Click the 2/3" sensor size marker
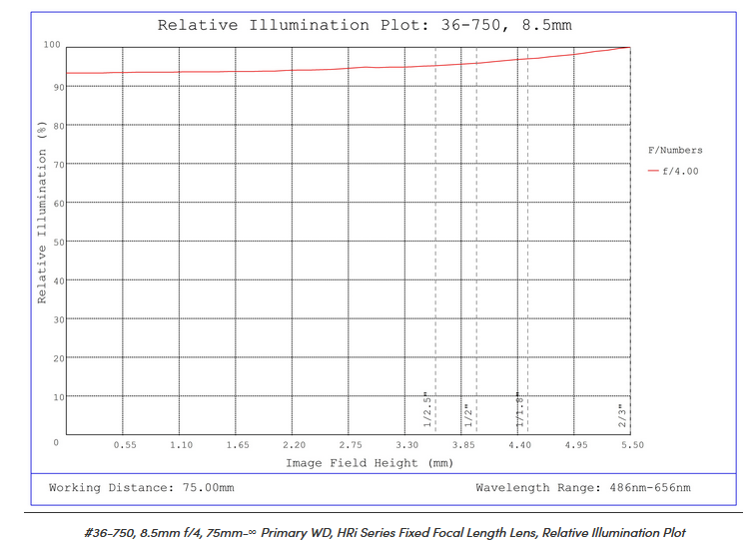The image size is (756, 546). point(621,413)
